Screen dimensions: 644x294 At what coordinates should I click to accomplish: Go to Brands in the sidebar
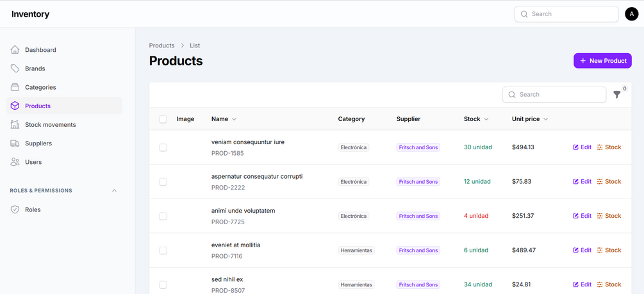point(64,69)
